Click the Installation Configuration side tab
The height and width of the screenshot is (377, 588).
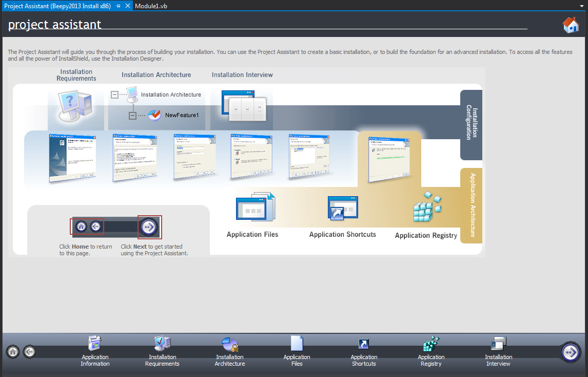coord(471,124)
